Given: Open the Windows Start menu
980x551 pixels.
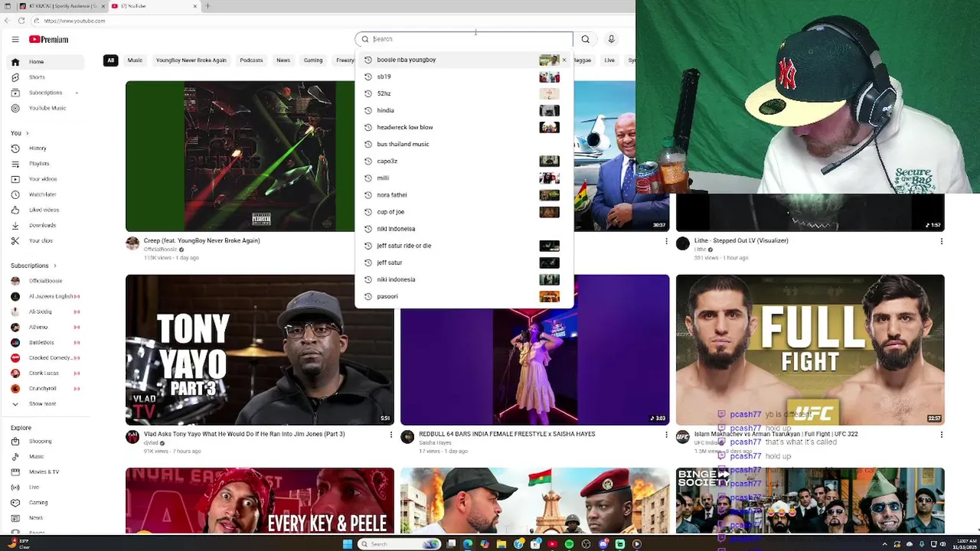Looking at the screenshot, I should [x=348, y=544].
